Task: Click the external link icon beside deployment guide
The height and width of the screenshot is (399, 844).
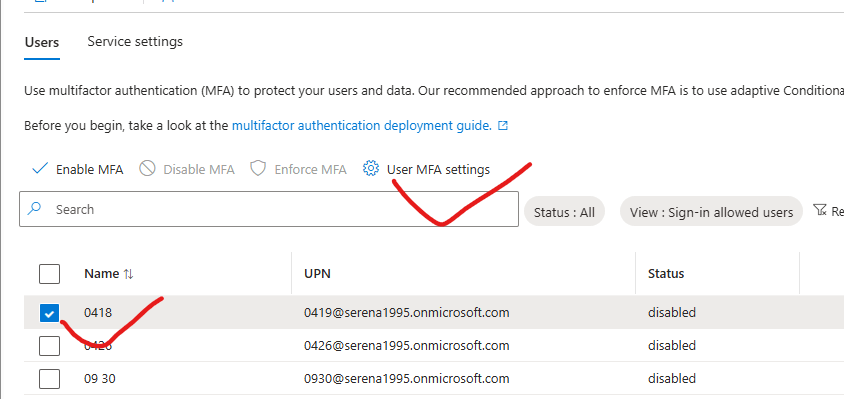Action: 503,126
